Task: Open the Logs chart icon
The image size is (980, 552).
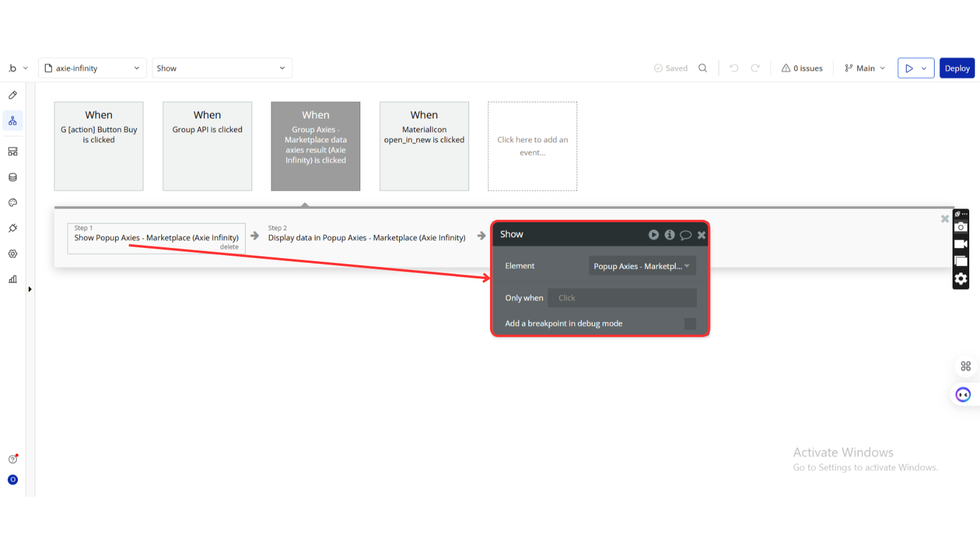Action: tap(13, 279)
